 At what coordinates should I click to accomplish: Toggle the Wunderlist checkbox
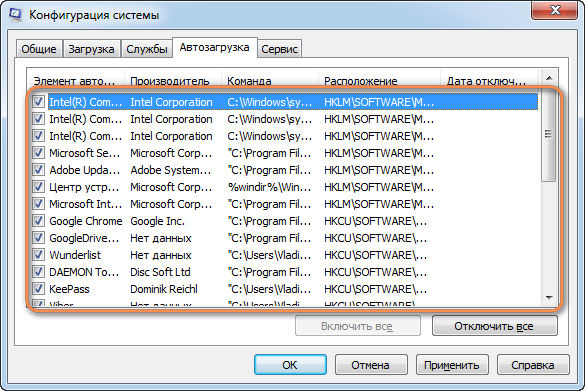pos(38,255)
